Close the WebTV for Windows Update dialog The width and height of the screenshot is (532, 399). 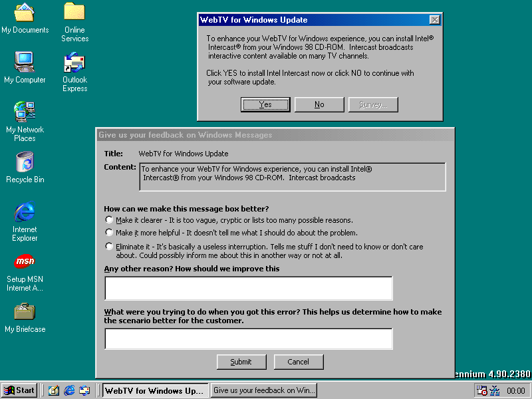click(x=435, y=20)
